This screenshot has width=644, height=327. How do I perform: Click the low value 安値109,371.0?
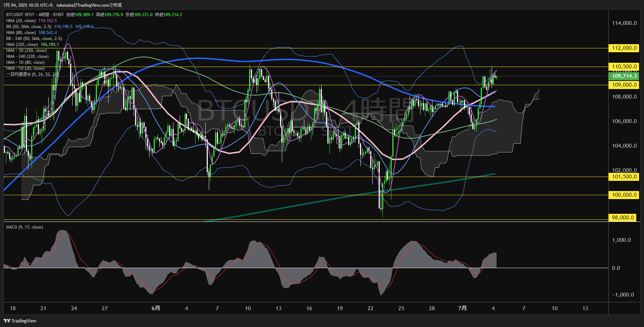coord(139,15)
